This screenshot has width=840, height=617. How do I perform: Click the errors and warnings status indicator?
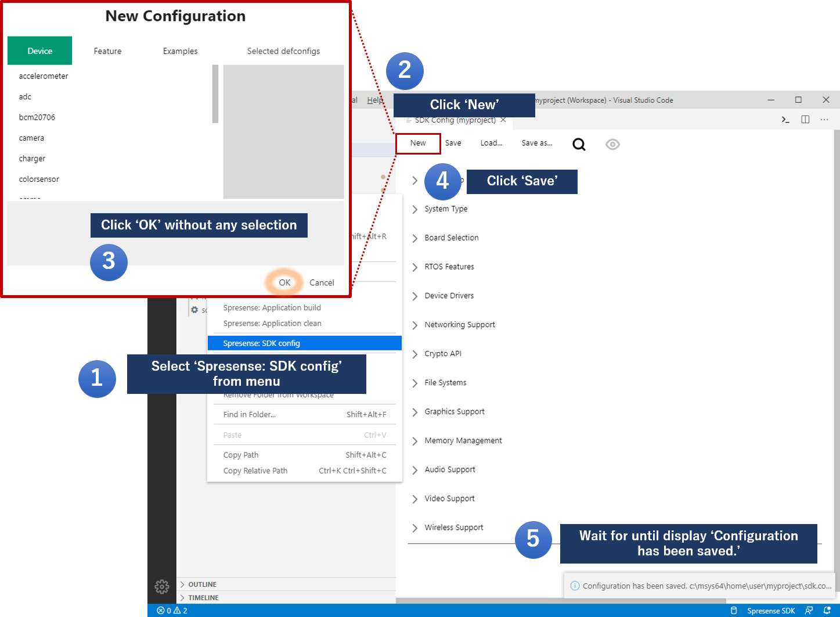click(x=172, y=611)
